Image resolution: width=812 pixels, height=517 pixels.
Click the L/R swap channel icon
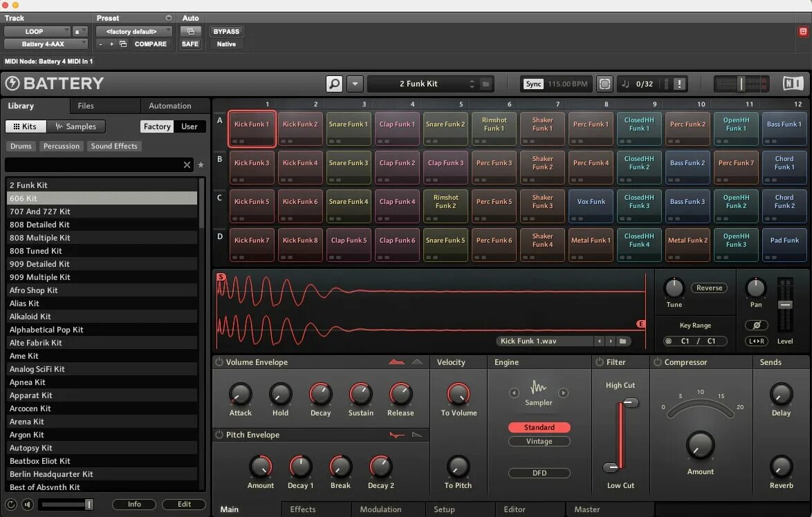756,341
